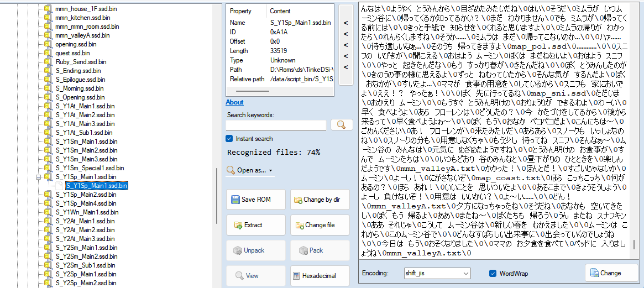The width and height of the screenshot is (644, 288).
Task: Select S_Y2At_Main3.ssd.bin in the tree
Action: pos(85,239)
